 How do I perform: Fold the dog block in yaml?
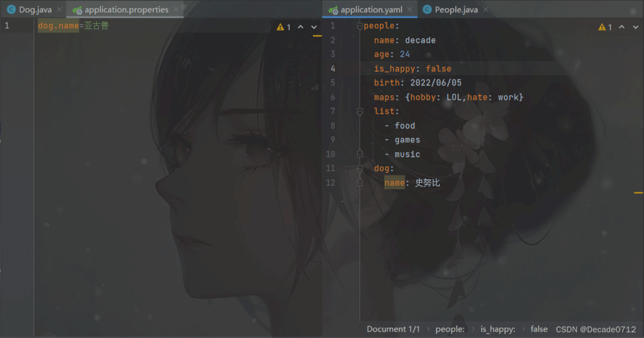tap(360, 168)
